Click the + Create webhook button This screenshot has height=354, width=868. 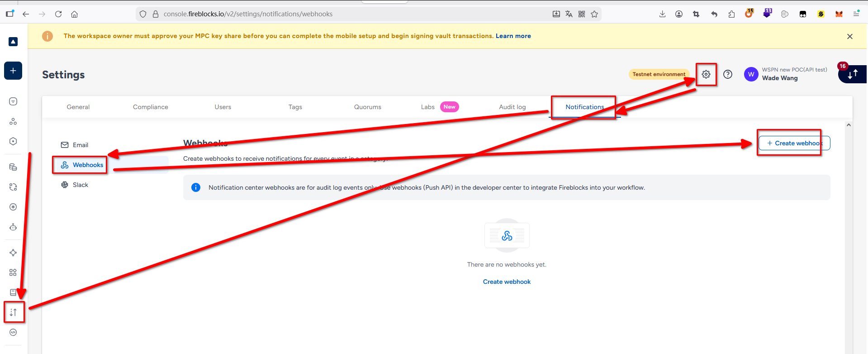click(794, 143)
